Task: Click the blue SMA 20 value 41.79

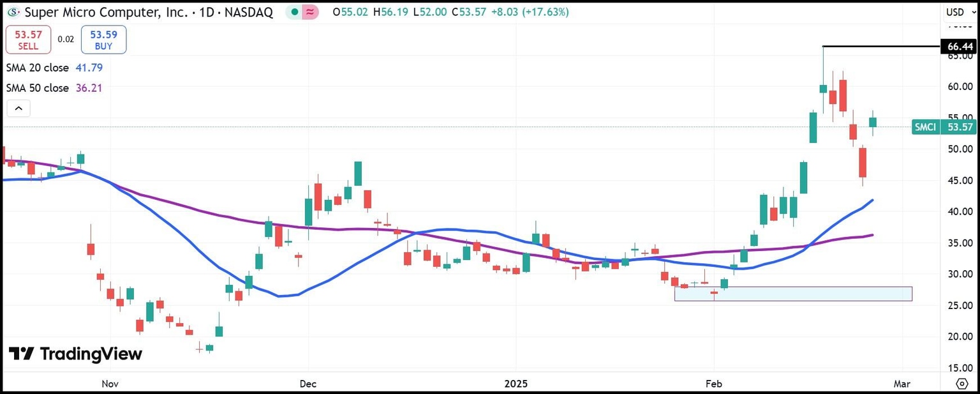Action: tap(88, 67)
